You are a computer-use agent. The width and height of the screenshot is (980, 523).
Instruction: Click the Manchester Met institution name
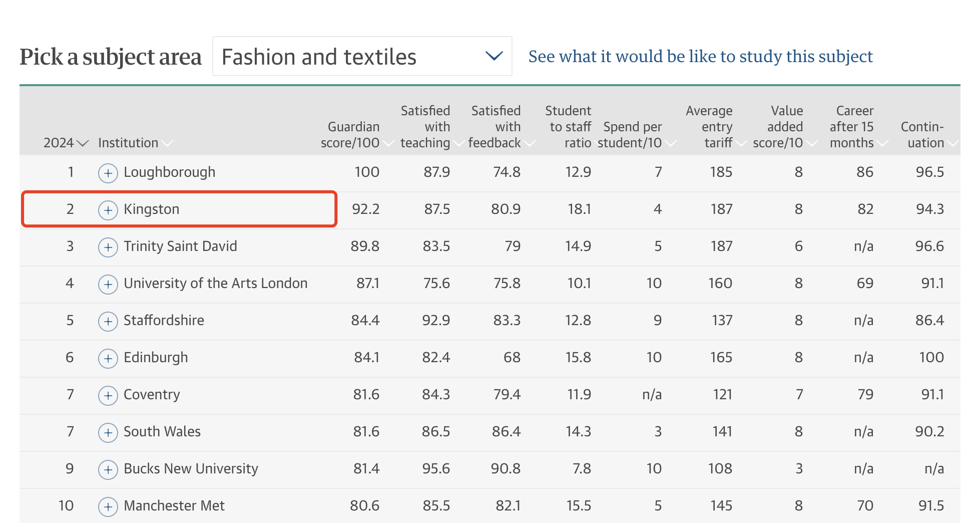174,506
